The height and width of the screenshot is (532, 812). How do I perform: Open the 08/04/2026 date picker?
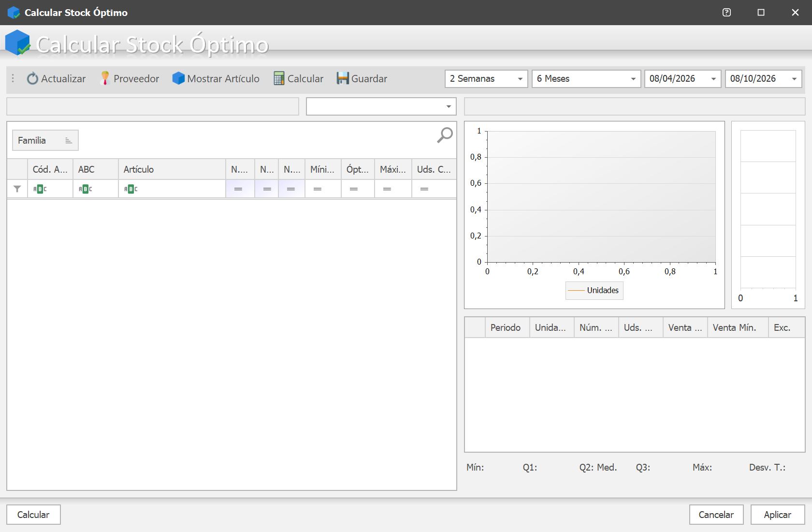pos(713,79)
